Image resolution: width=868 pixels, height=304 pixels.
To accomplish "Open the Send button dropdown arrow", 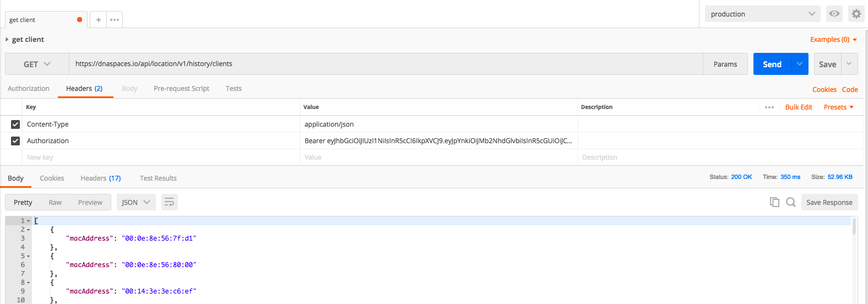I will pyautogui.click(x=800, y=64).
